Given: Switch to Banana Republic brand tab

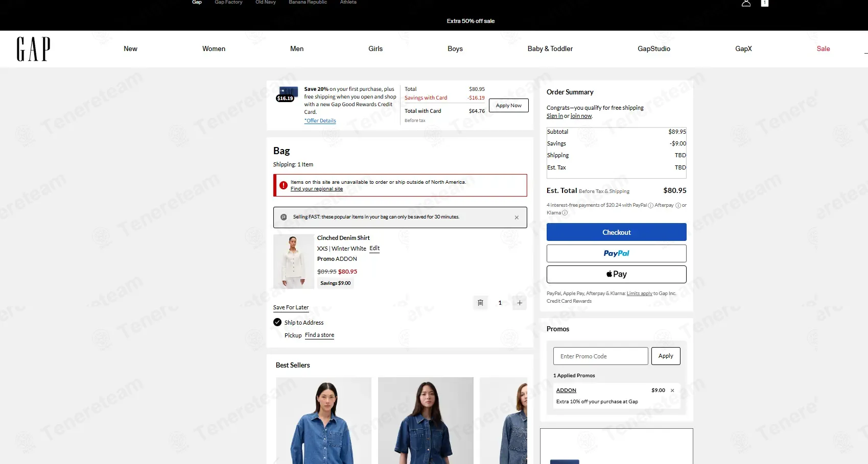Looking at the screenshot, I should click(x=308, y=2).
